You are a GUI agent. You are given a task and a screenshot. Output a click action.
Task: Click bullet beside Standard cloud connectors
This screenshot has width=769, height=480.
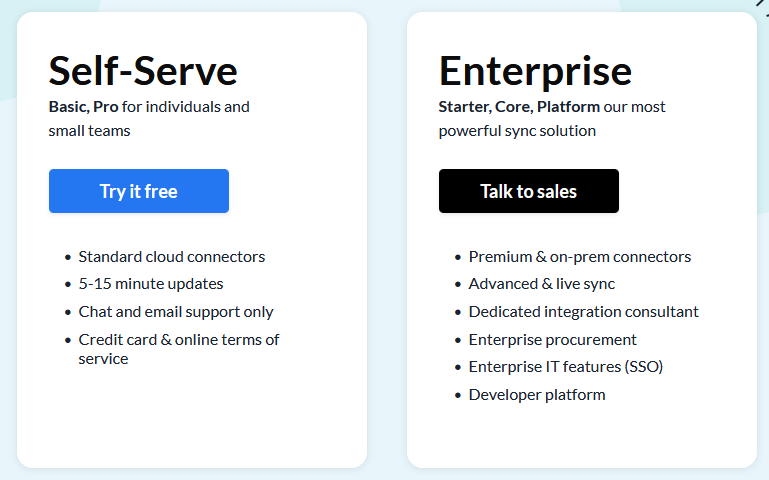(68, 257)
